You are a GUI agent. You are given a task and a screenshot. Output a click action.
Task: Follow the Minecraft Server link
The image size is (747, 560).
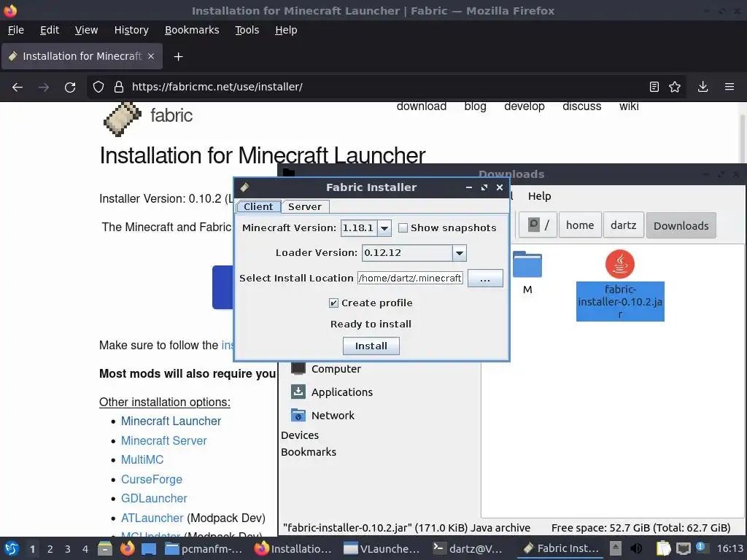163,440
